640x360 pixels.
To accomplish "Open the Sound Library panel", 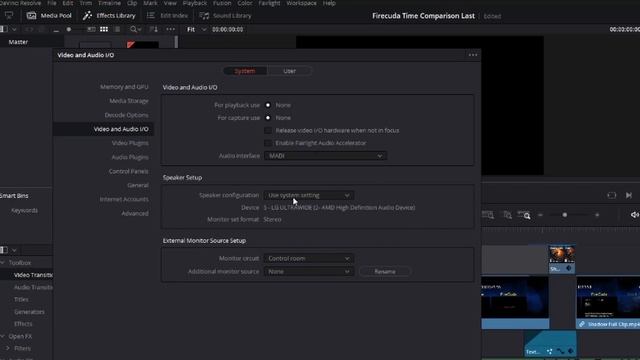I will coord(225,16).
